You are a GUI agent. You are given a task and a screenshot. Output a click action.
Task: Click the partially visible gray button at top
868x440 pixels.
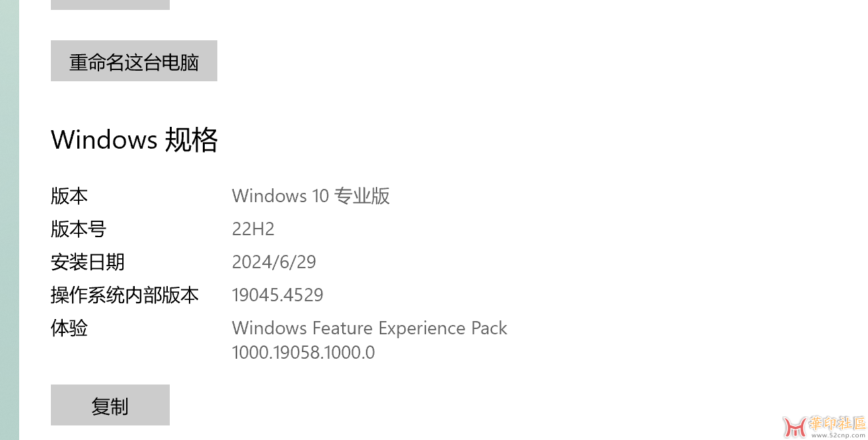click(x=110, y=5)
